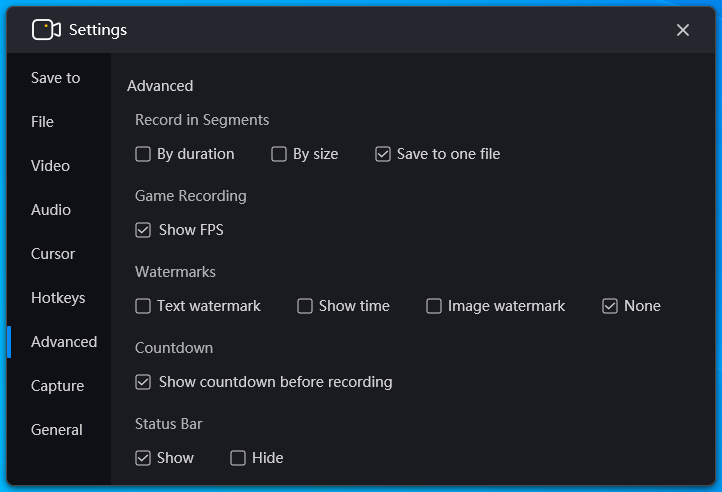Viewport: 722px width, 492px height.
Task: Open the Cursor settings tab
Action: [x=53, y=254]
